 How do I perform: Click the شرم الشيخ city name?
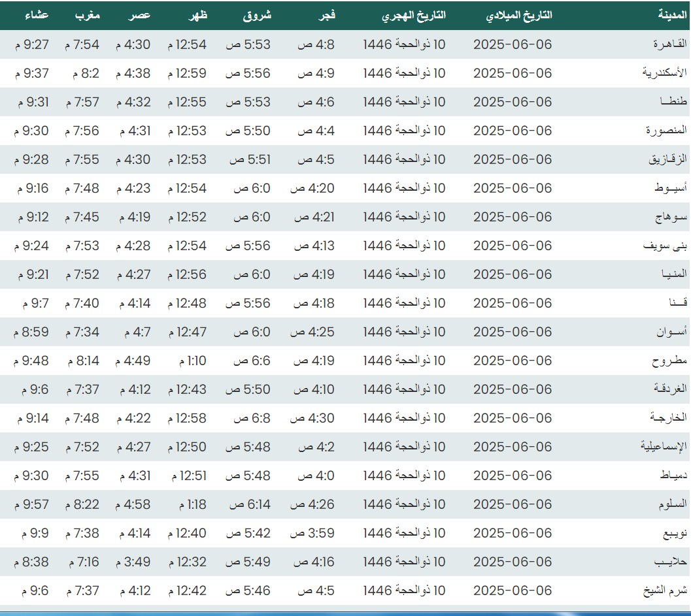[666, 591]
